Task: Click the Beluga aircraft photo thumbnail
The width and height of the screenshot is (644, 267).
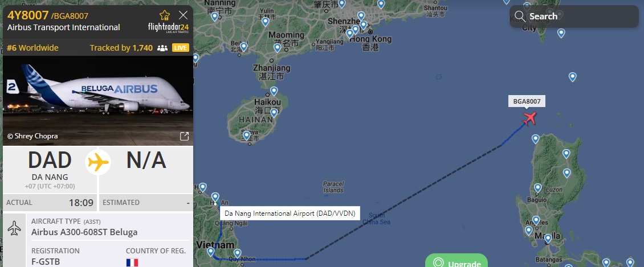Action: pyautogui.click(x=98, y=101)
